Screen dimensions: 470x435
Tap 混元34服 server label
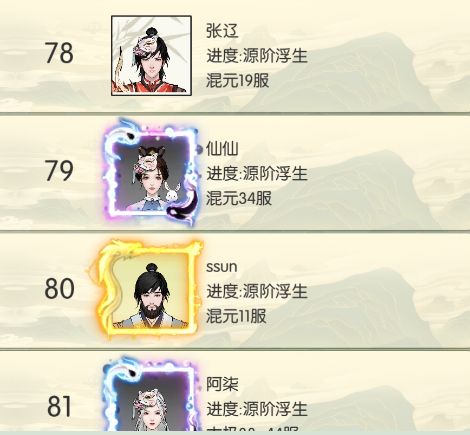pyautogui.click(x=239, y=198)
